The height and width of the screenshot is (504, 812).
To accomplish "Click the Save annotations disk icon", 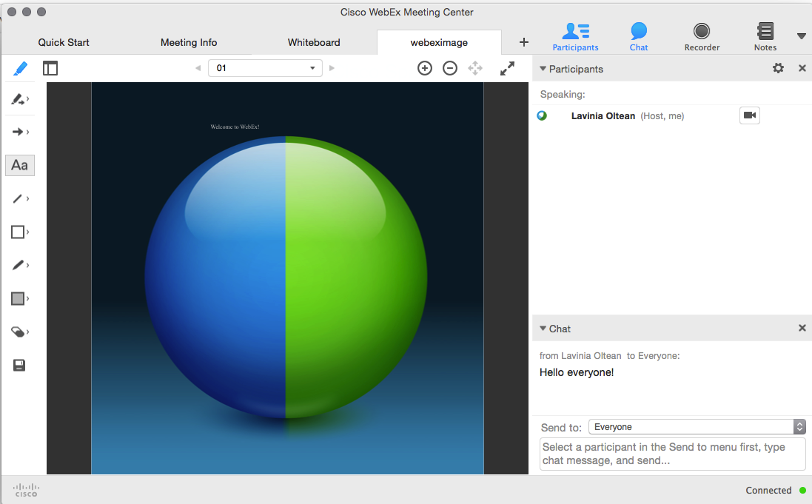I will point(19,365).
